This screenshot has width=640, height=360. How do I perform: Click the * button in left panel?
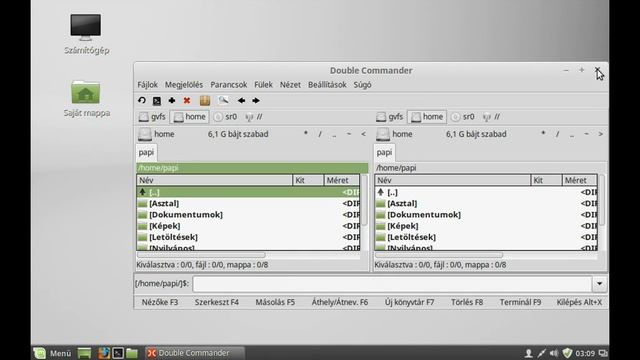click(306, 134)
